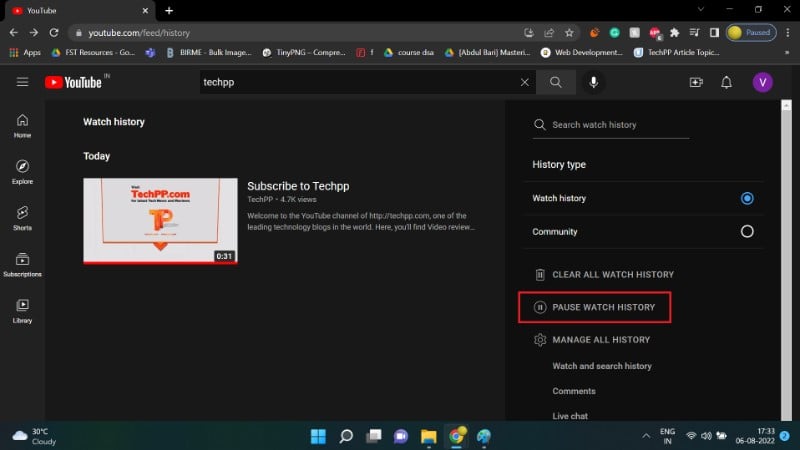The width and height of the screenshot is (800, 450).
Task: Click the Subscribe to Techpp video title
Action: click(x=298, y=186)
